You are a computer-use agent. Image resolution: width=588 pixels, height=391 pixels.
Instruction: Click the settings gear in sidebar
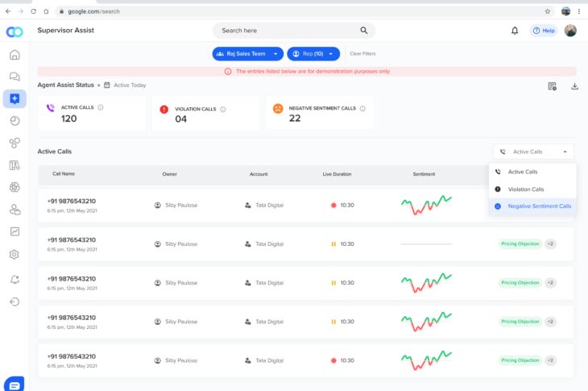tap(14, 254)
